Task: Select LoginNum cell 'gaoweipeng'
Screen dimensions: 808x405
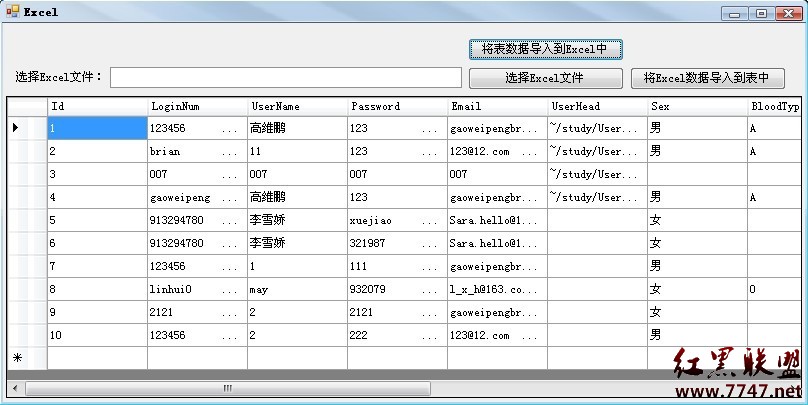Action: [197, 197]
